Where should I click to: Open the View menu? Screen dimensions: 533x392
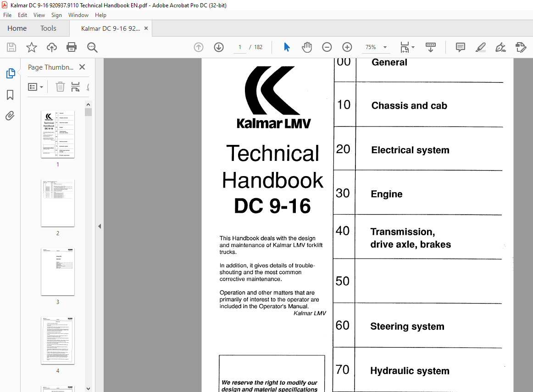(39, 15)
